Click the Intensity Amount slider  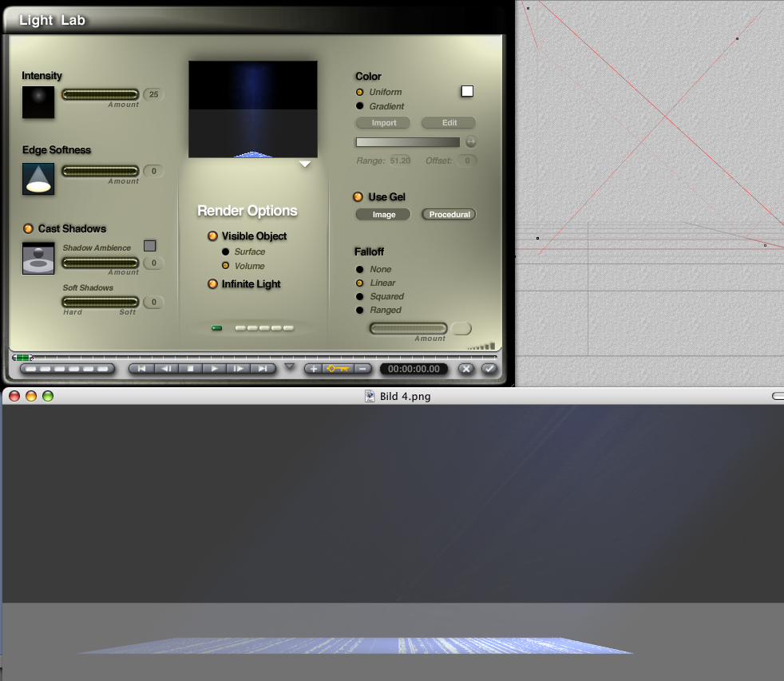click(x=101, y=94)
